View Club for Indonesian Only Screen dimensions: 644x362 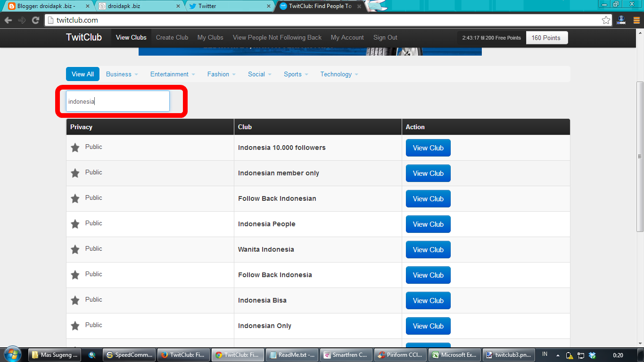[428, 326]
